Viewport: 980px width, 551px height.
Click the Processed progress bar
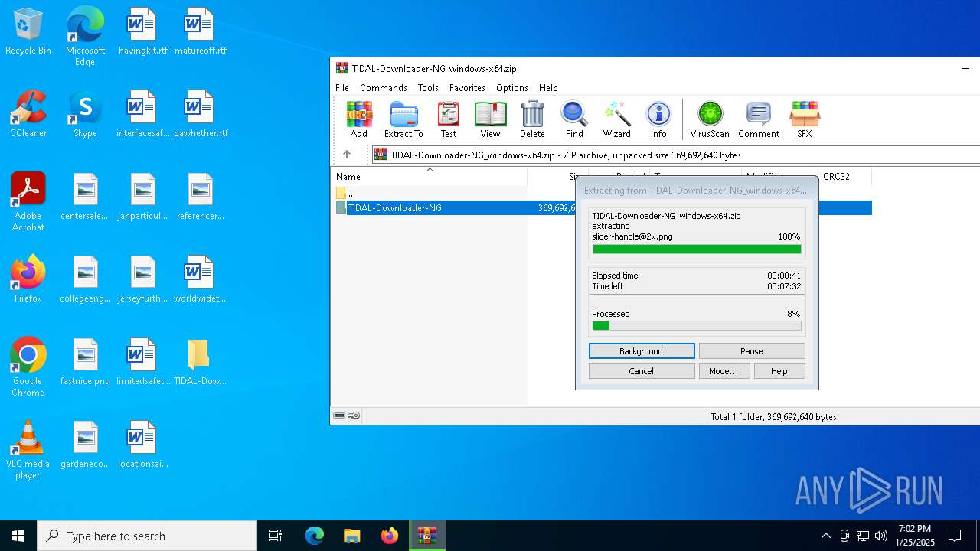697,326
